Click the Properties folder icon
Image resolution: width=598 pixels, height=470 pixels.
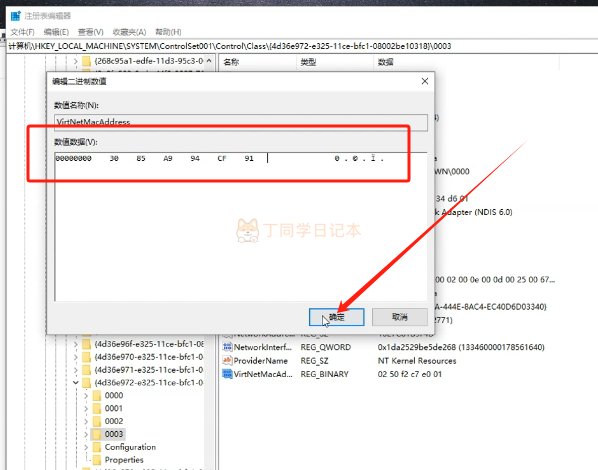pyautogui.click(x=97, y=460)
